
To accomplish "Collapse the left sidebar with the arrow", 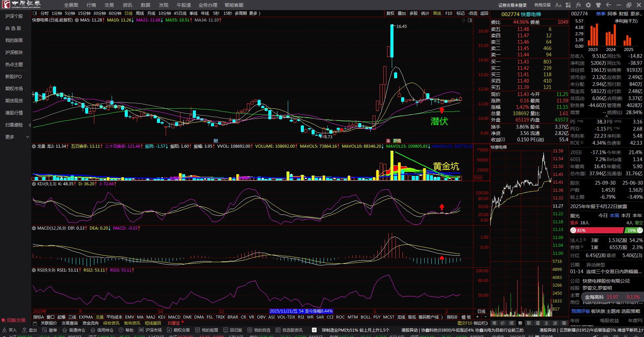I will click(30, 125).
